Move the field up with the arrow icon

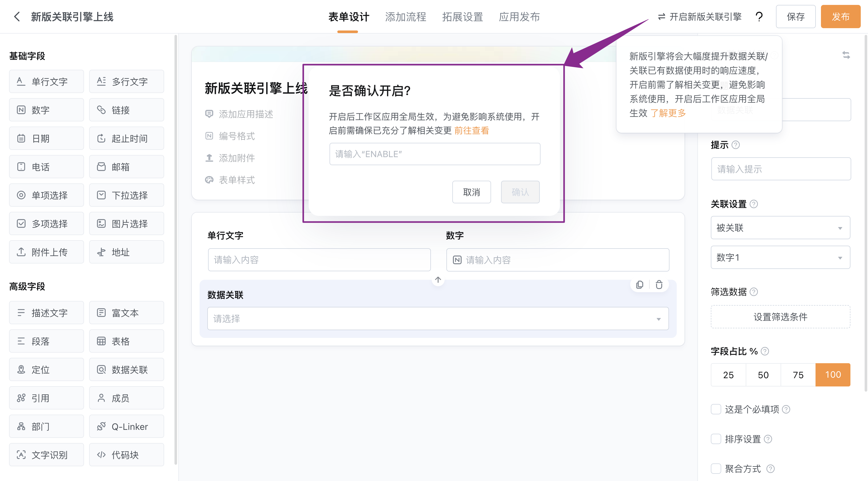(x=438, y=280)
